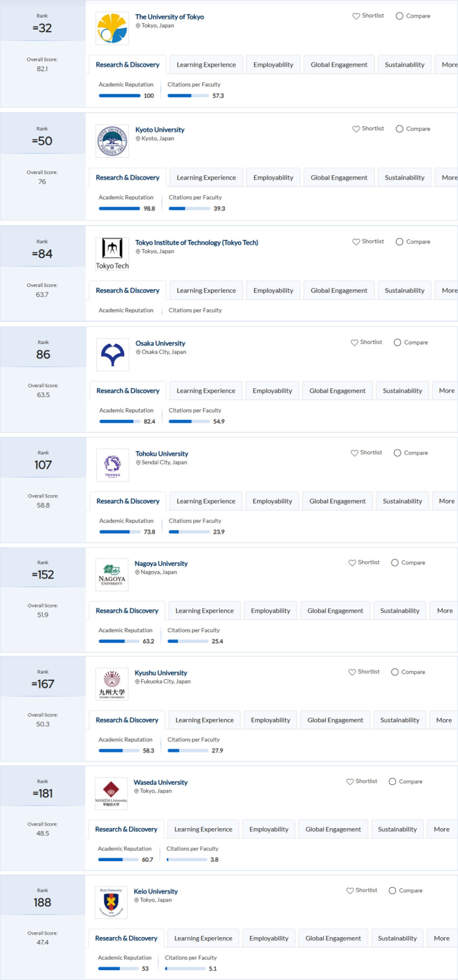Click Academic Reputation bar for Waseda University
The image size is (458, 980).
click(x=118, y=860)
